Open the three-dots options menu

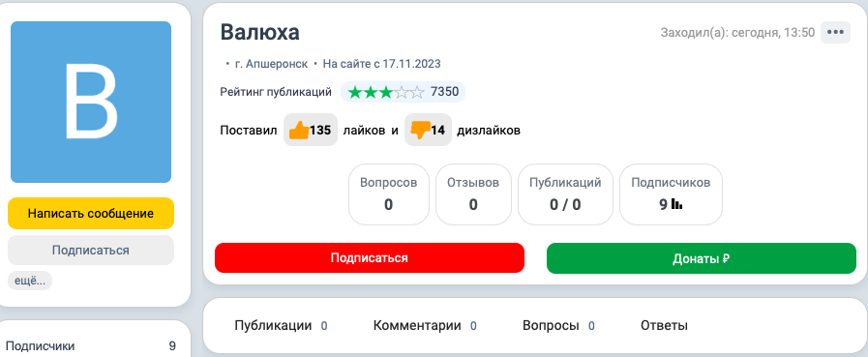835,32
